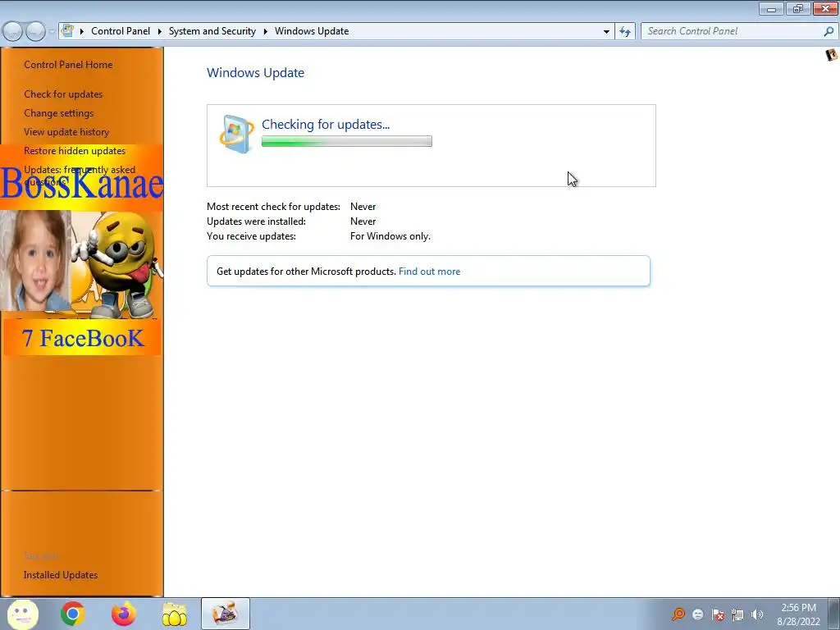This screenshot has height=630, width=840.
Task: Click the round face tray icon
Action: (697, 614)
